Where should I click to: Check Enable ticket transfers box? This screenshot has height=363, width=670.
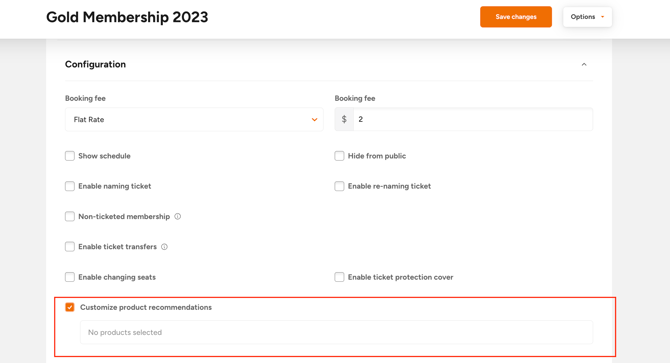coord(70,247)
